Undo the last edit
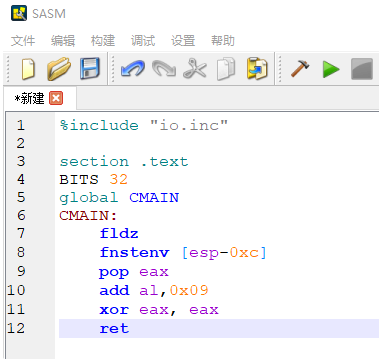Viewport: 383px width, 362px height. coord(132,69)
